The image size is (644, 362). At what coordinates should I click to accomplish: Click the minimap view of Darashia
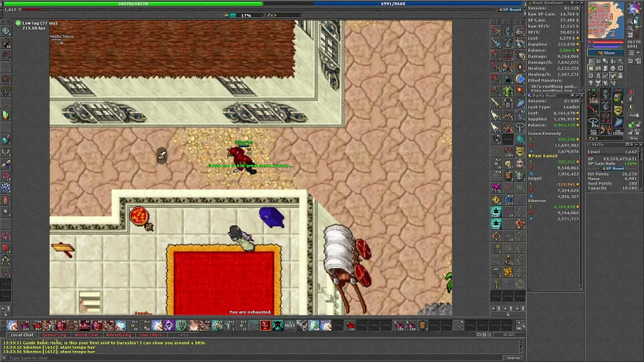pos(606,20)
